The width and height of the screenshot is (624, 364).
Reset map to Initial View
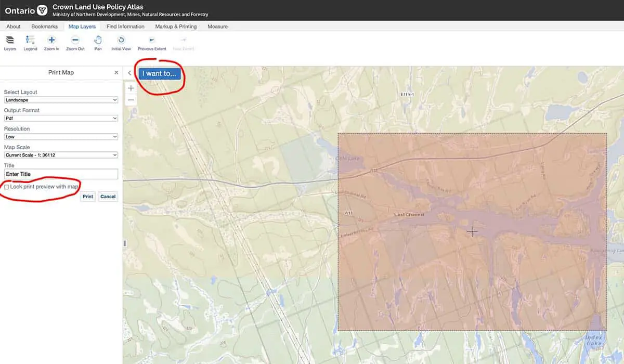[121, 43]
